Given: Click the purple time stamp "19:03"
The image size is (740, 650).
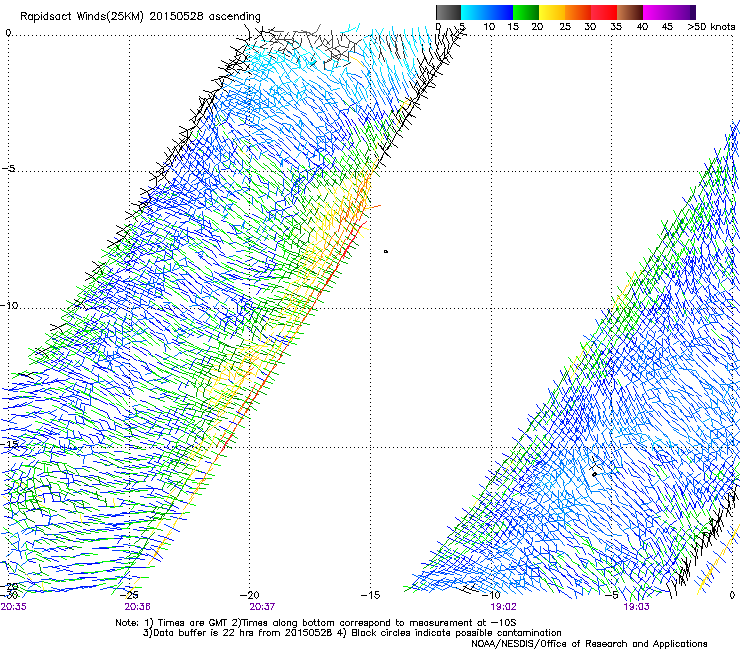Looking at the screenshot, I should (636, 606).
